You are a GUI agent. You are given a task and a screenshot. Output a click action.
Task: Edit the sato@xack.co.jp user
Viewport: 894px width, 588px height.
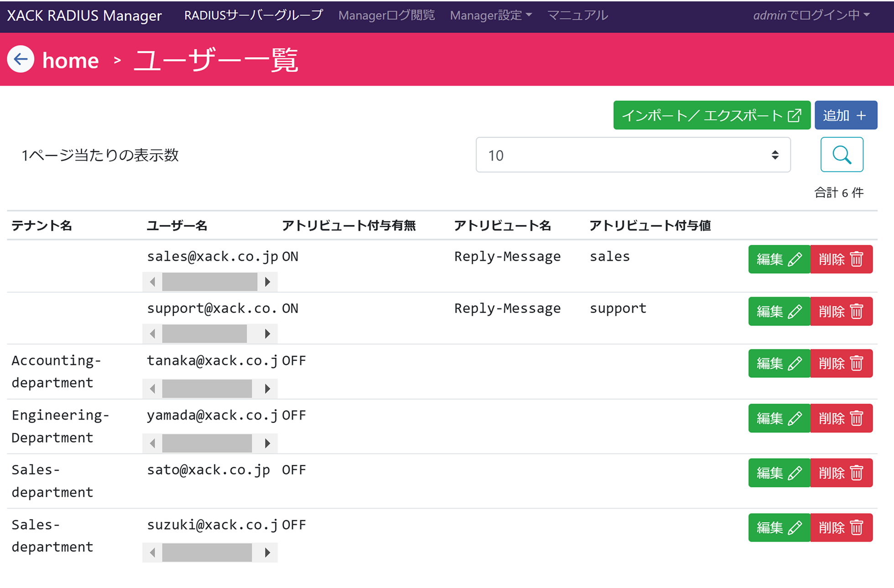779,473
